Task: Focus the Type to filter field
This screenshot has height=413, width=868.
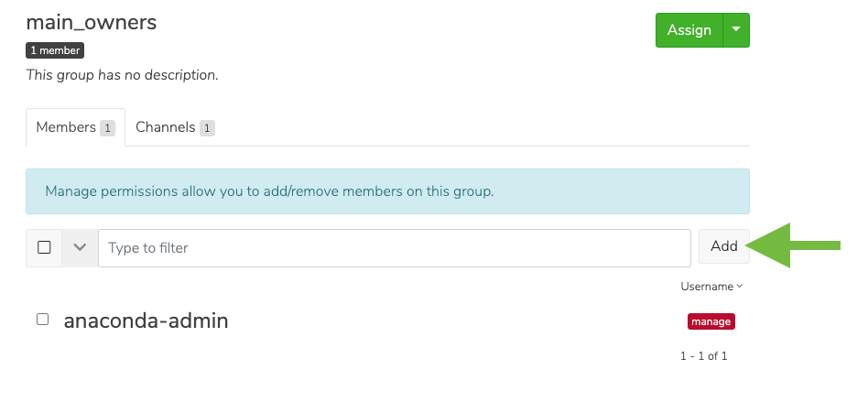Action: 395,248
